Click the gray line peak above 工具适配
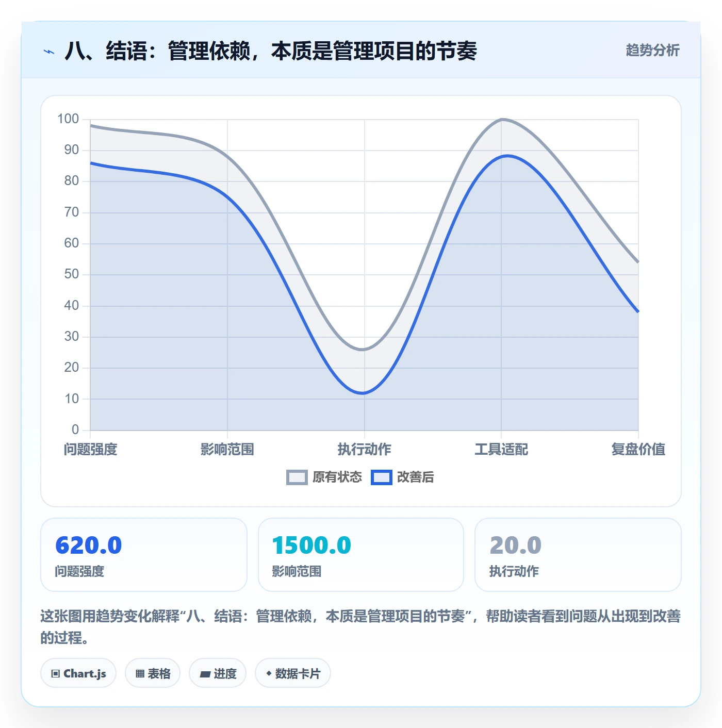 pyautogui.click(x=502, y=120)
